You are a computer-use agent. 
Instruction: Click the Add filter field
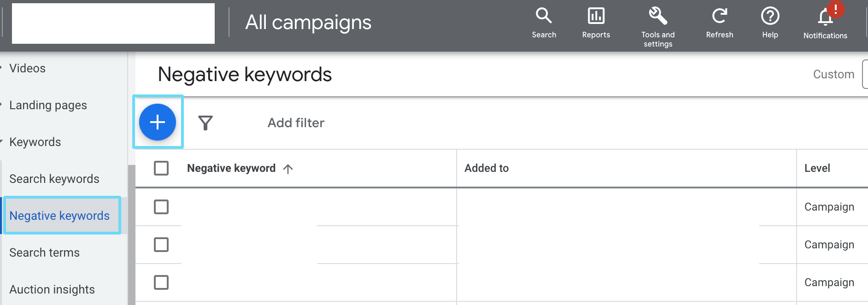296,123
